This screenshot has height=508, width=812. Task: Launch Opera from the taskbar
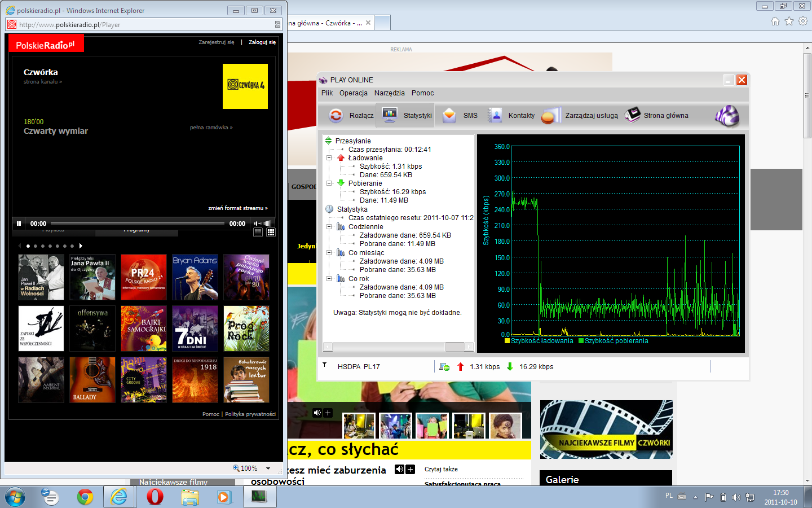click(x=155, y=497)
